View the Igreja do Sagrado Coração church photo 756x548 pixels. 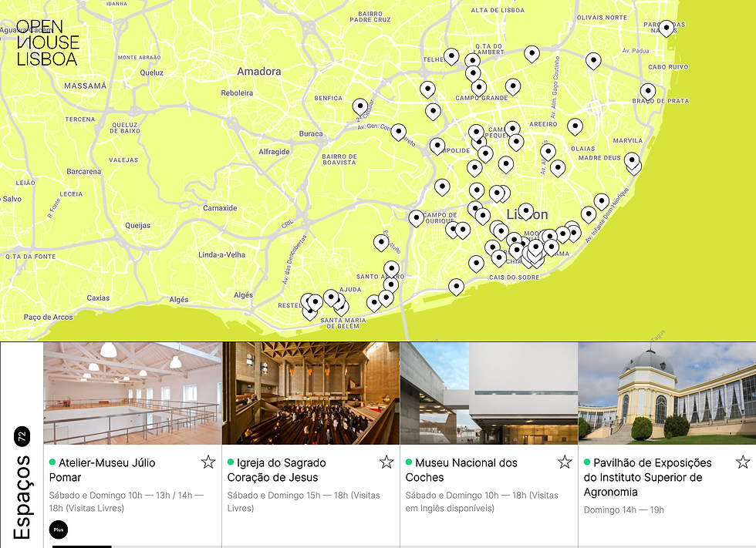coord(311,393)
